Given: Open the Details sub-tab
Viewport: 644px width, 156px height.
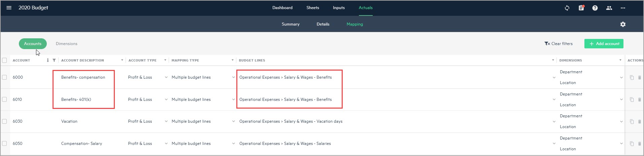Looking at the screenshot, I should 323,24.
